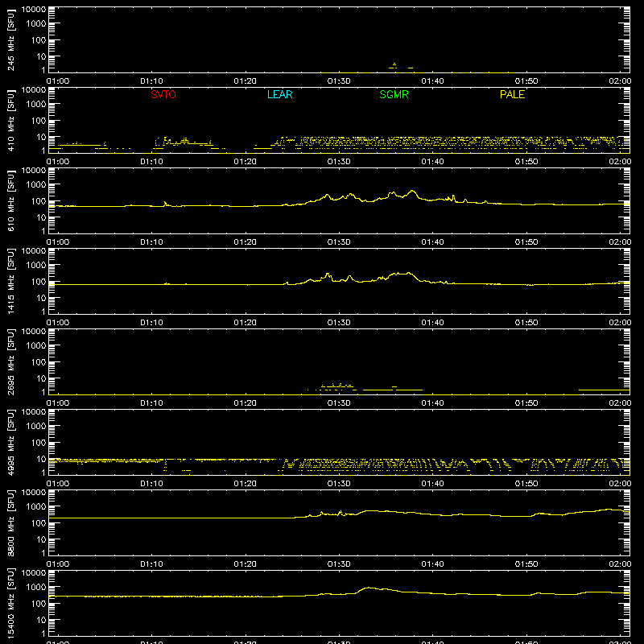This screenshot has width=644, height=644.
Task: Click the cyan LEAR station label
Action: pyautogui.click(x=279, y=94)
